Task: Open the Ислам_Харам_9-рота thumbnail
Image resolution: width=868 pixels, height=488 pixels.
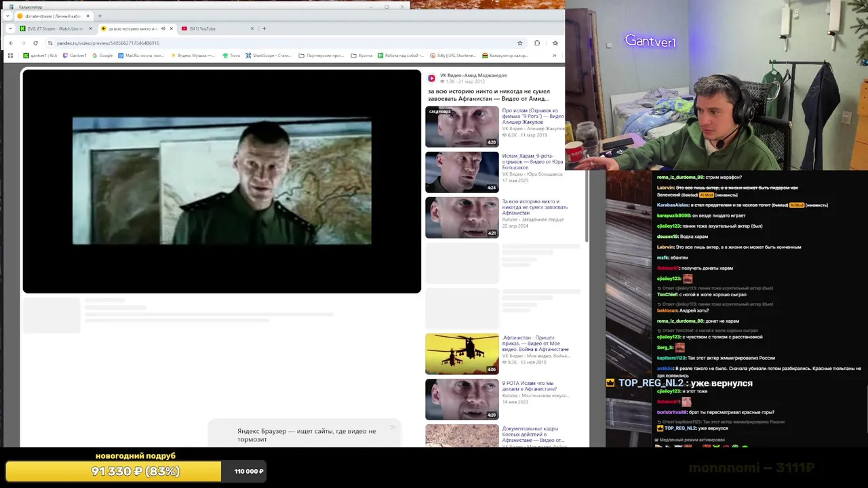Action: (462, 172)
